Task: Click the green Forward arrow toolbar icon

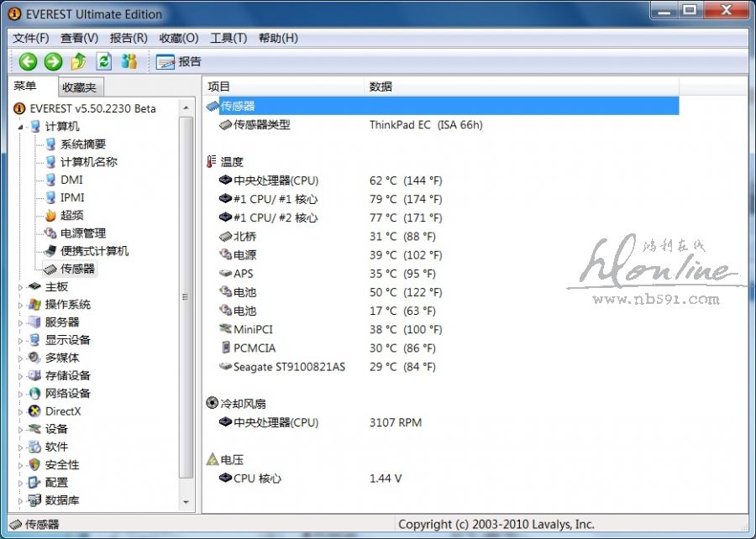Action: [x=53, y=61]
